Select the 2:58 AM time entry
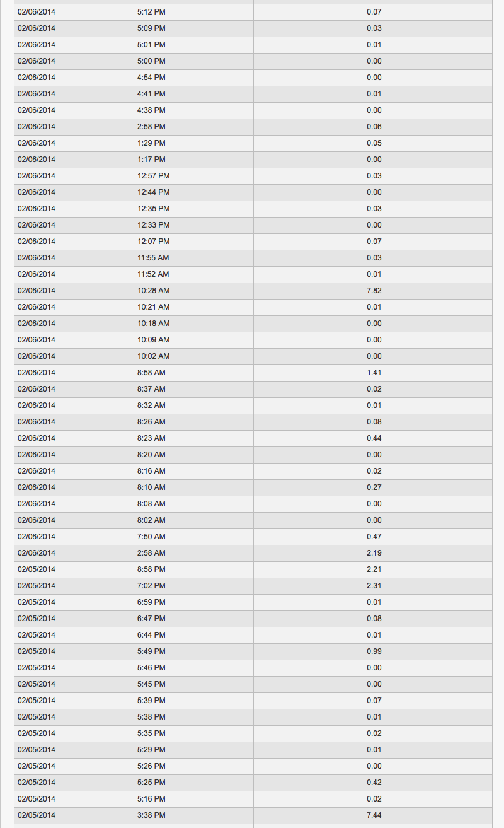The image size is (504, 828). [151, 553]
